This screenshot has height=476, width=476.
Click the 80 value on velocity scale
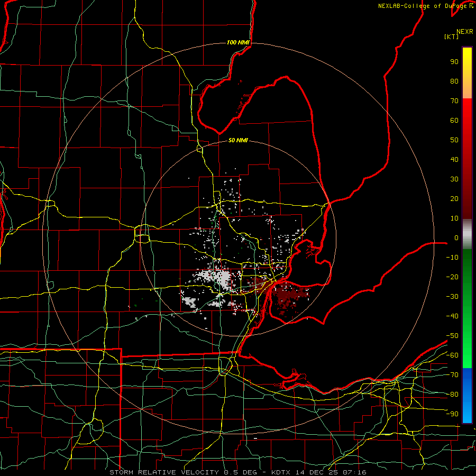point(454,81)
